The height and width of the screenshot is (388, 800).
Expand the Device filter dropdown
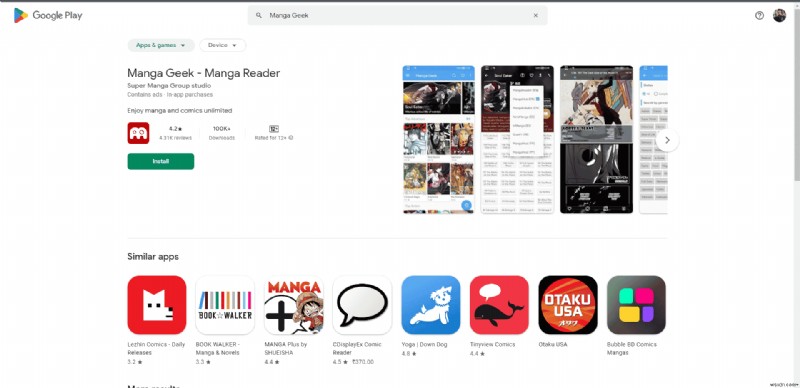tap(223, 45)
